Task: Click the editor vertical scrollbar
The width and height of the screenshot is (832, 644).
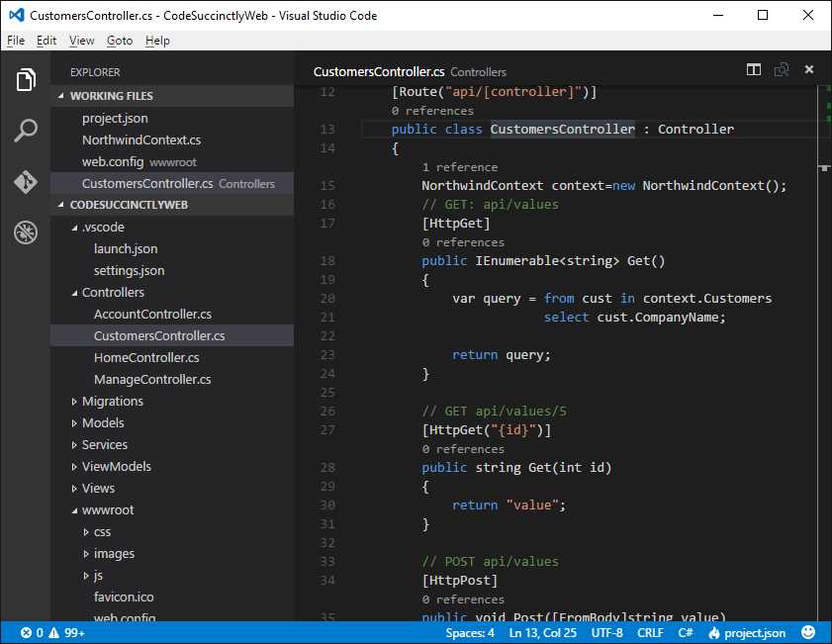Action: [824, 353]
